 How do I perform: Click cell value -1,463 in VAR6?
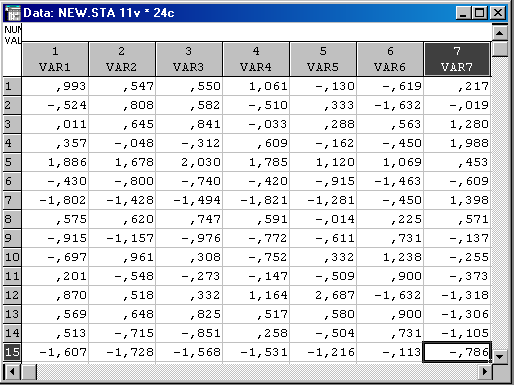pos(390,181)
